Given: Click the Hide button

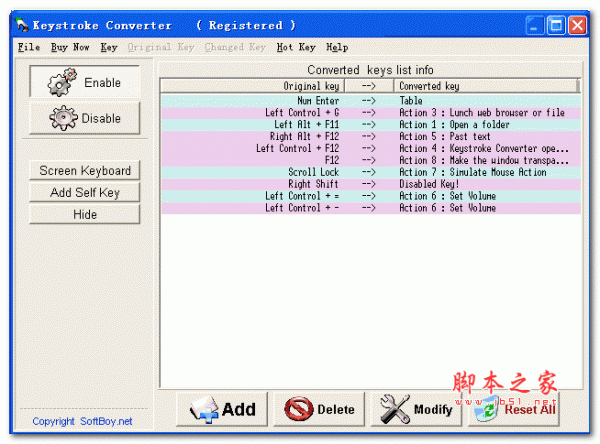Looking at the screenshot, I should [85, 214].
